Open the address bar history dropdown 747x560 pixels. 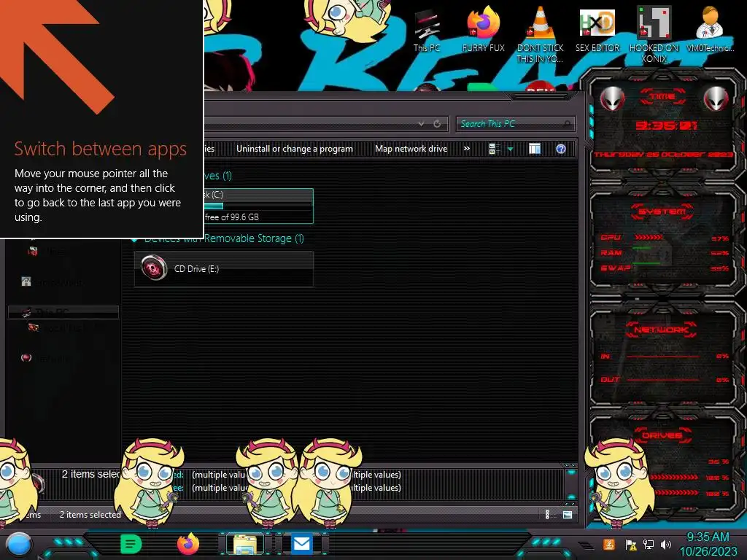point(421,124)
